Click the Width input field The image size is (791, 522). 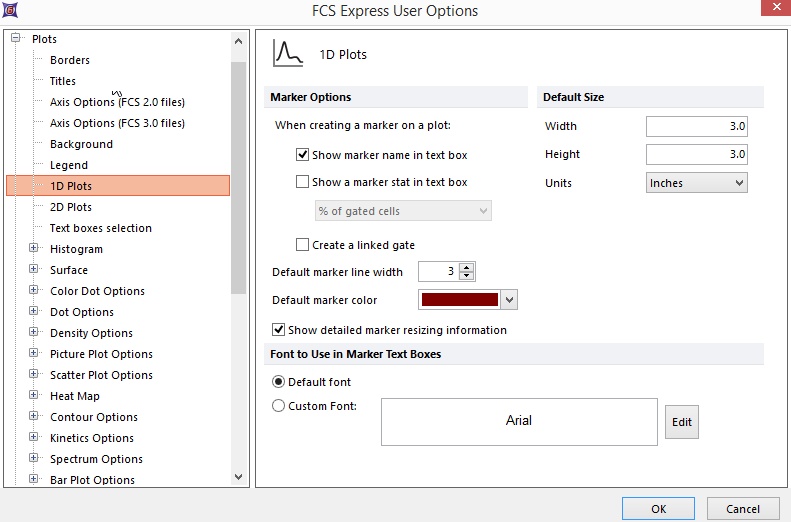tap(696, 126)
